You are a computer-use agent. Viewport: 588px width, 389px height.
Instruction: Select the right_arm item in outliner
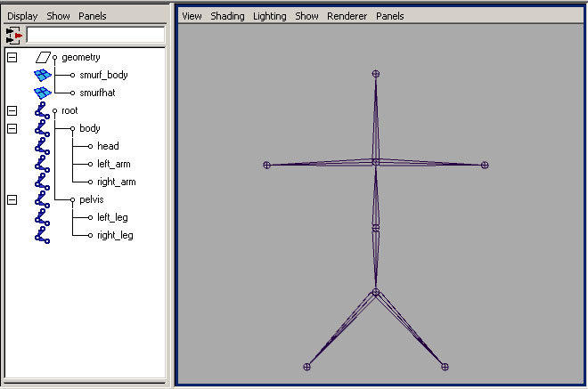coord(116,182)
